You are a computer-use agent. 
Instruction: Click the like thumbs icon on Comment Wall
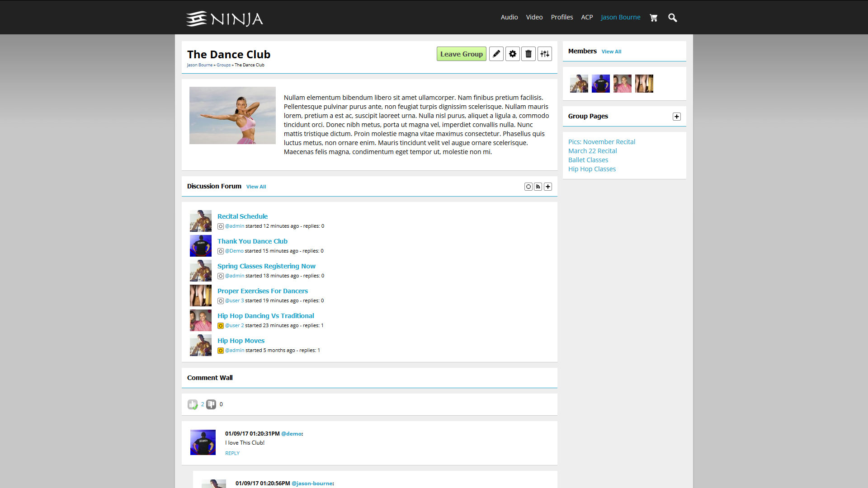[193, 404]
